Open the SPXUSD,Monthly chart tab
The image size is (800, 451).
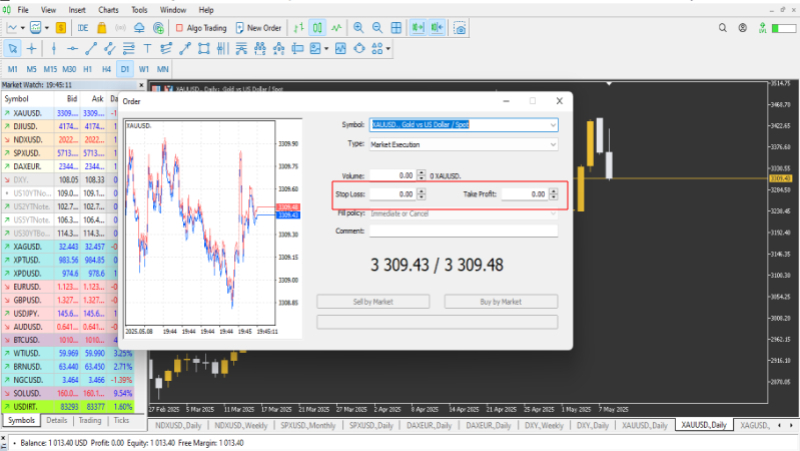coord(308,425)
